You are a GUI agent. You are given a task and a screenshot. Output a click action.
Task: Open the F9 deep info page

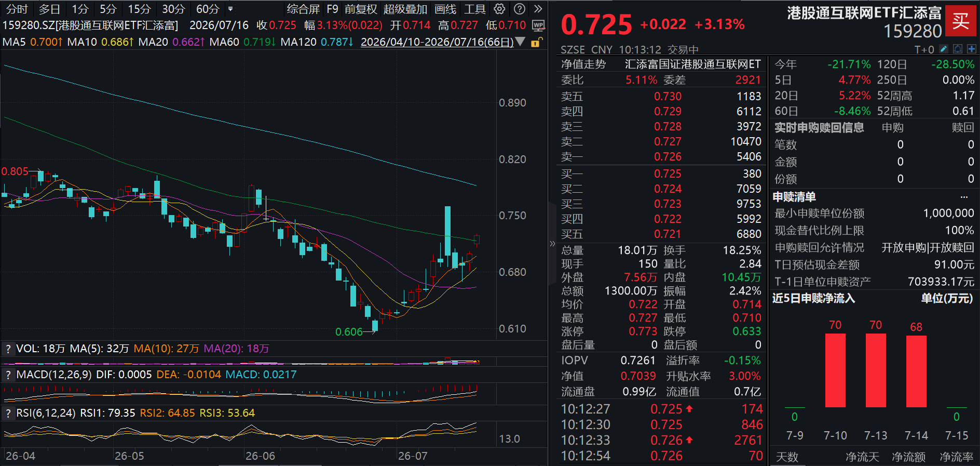[x=332, y=9]
